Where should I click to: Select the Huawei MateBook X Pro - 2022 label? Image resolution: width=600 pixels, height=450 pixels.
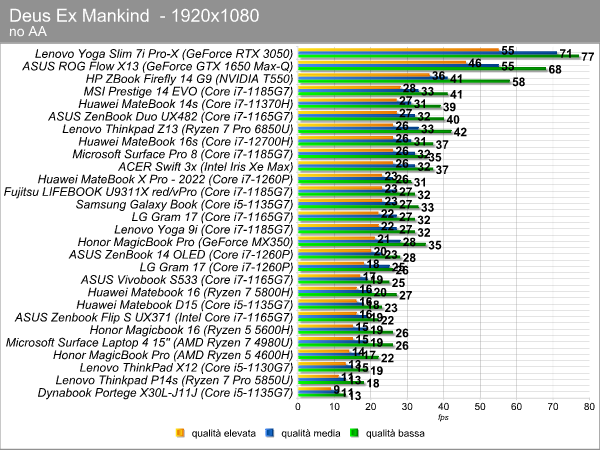pos(165,179)
